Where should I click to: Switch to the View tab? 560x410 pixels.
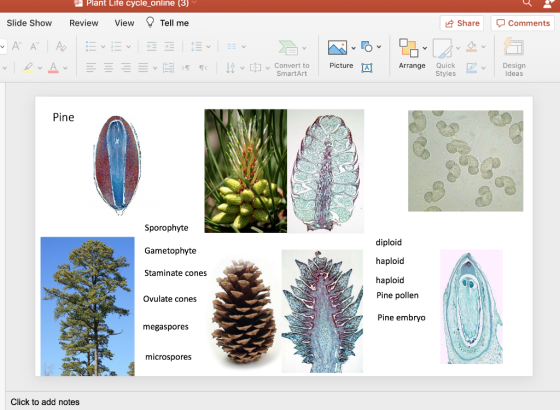(124, 23)
